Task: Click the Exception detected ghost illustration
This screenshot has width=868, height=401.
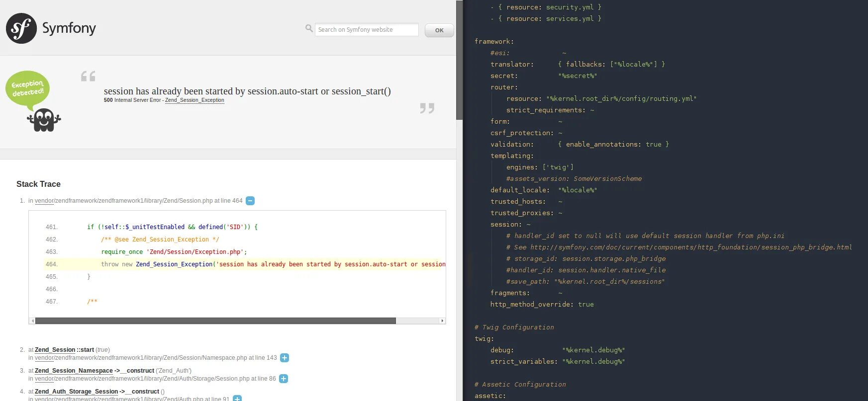Action: click(x=33, y=101)
